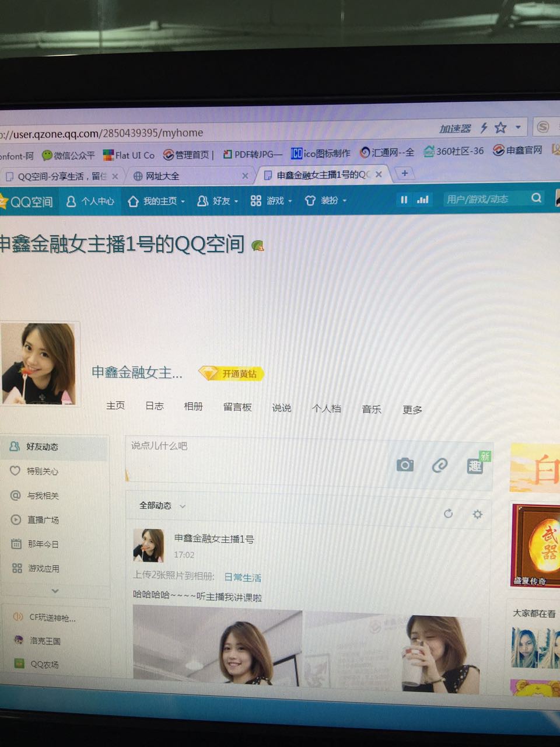This screenshot has width=560, height=747.
Task: Click the yellow diamond 开通黄钻 badge
Action: (232, 373)
